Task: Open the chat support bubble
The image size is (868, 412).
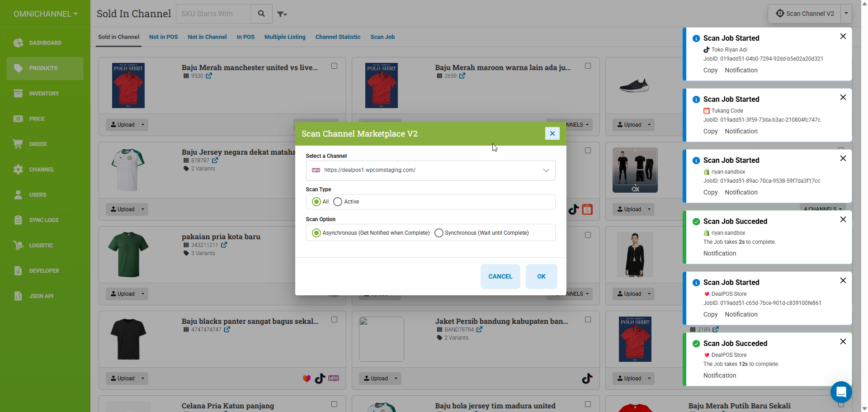Action: click(841, 392)
